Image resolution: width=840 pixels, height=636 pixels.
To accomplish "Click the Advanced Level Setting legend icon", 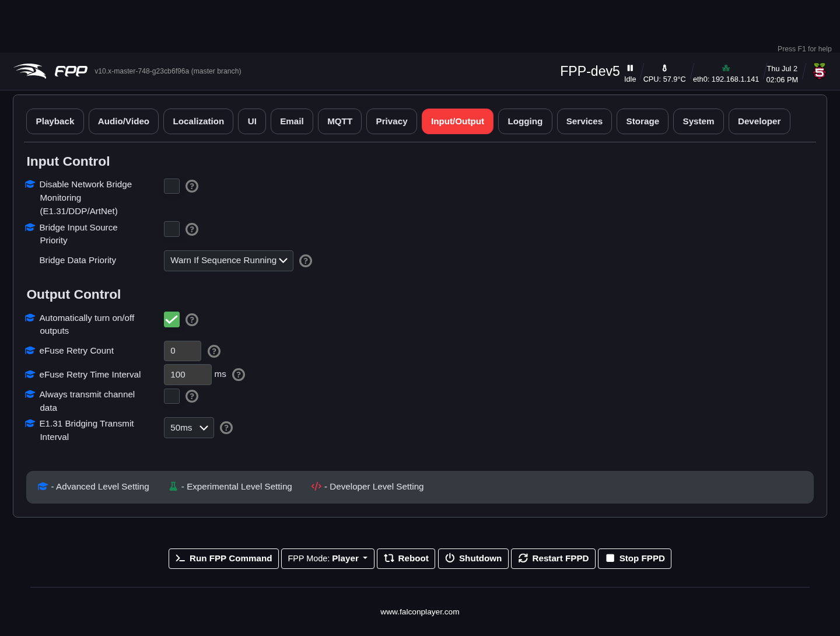I will point(43,487).
